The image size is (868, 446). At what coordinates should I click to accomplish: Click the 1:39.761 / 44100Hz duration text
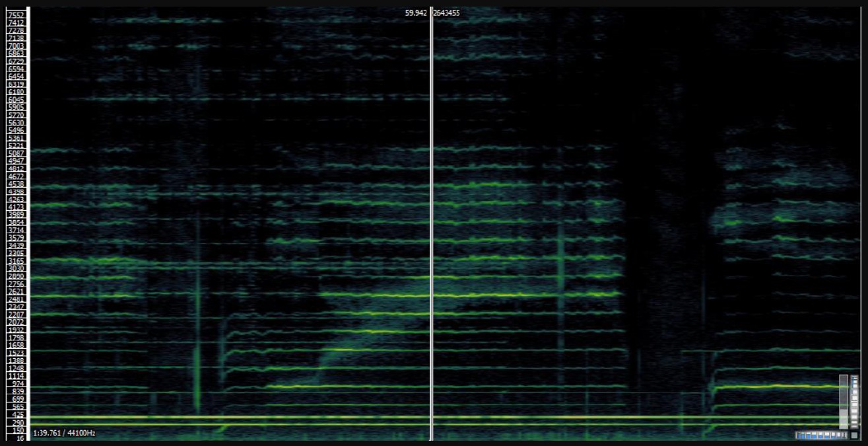click(64, 433)
